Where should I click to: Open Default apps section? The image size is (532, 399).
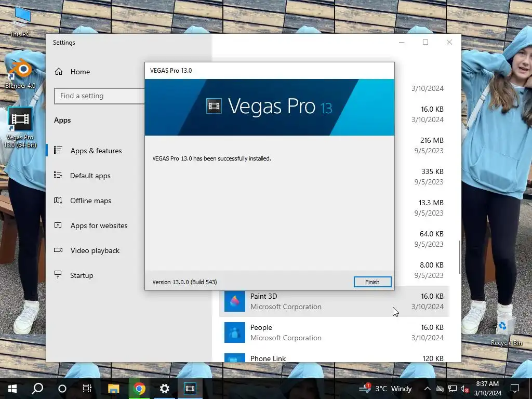[90, 176]
